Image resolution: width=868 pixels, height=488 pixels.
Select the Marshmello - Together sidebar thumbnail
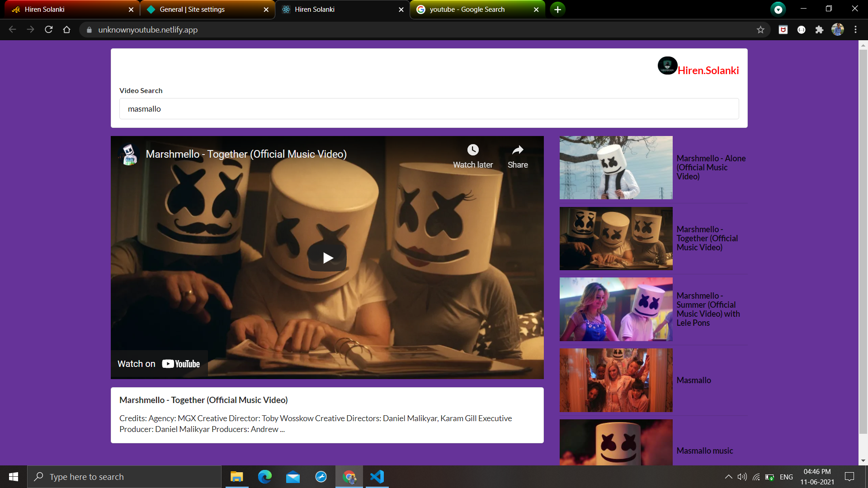(x=616, y=239)
